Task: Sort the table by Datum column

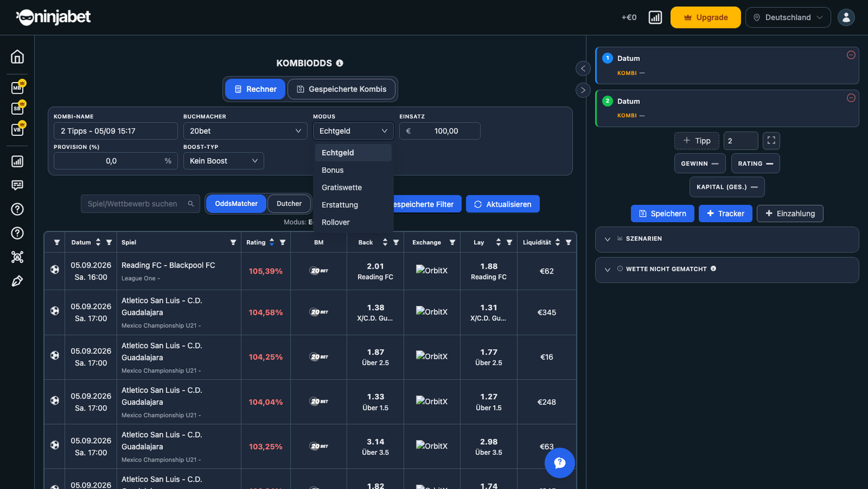Action: 97,243
